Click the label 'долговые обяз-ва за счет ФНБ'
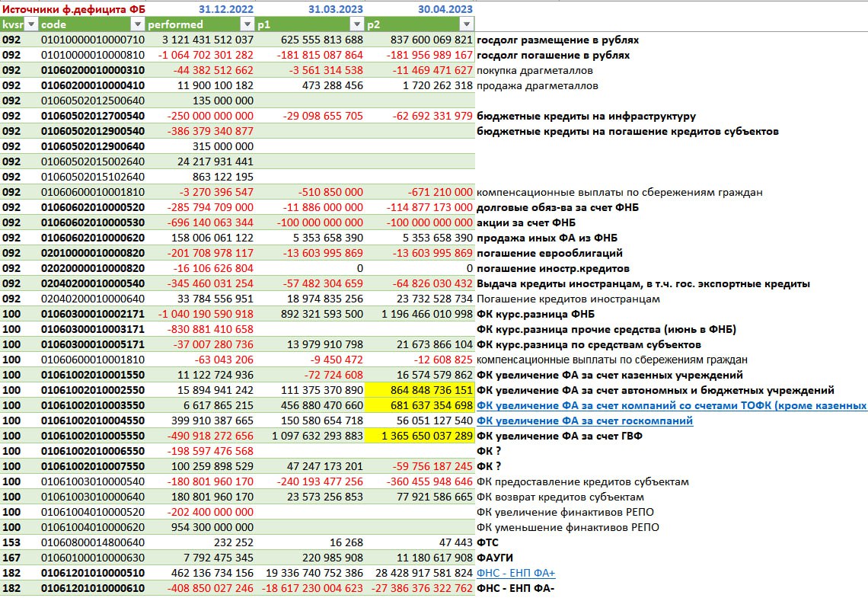The width and height of the screenshot is (868, 598). click(x=557, y=207)
